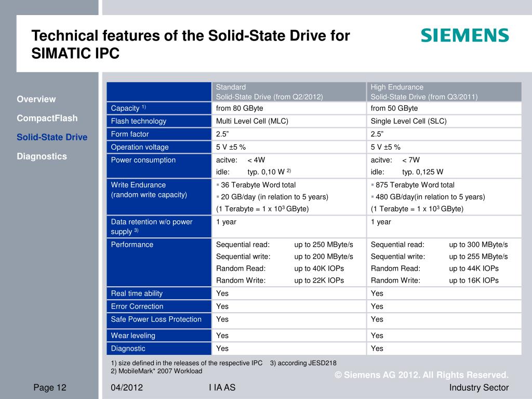Click footnote 3 according JESD218
532x399 pixels.
pos(303,363)
